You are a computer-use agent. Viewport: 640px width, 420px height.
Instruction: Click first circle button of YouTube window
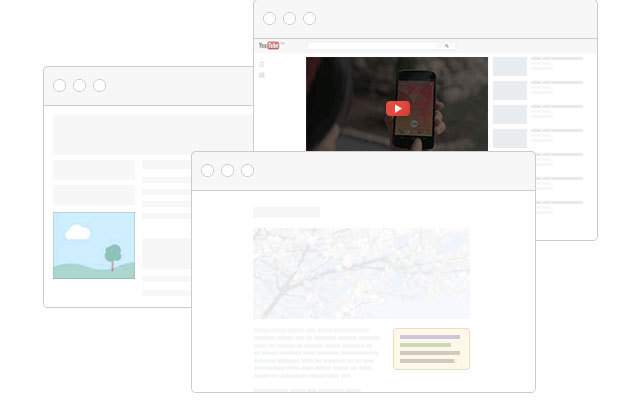[269, 18]
